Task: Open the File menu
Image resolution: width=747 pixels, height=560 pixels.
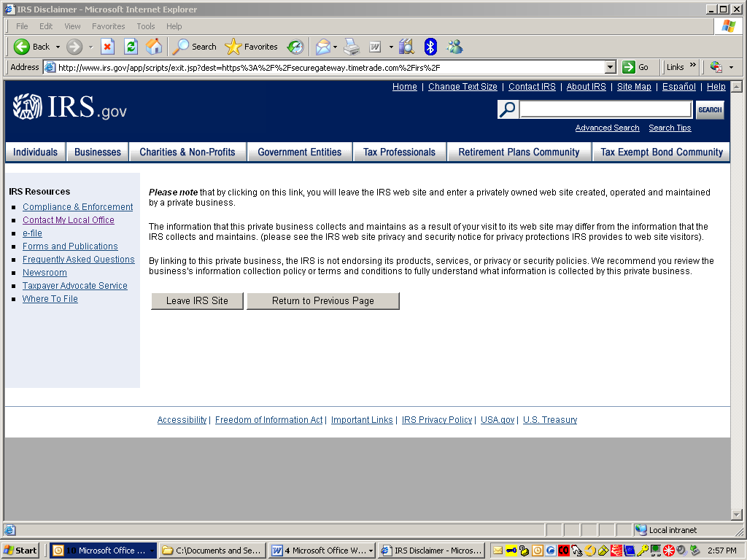Action: (22, 26)
